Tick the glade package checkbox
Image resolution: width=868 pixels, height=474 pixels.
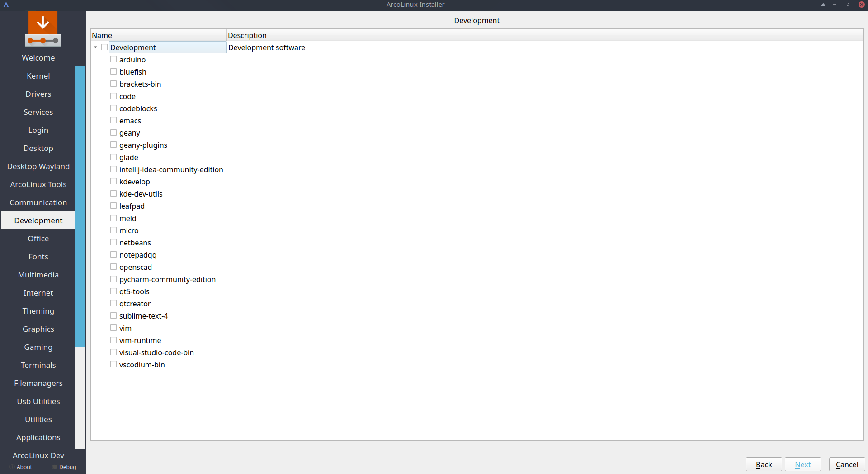point(113,157)
